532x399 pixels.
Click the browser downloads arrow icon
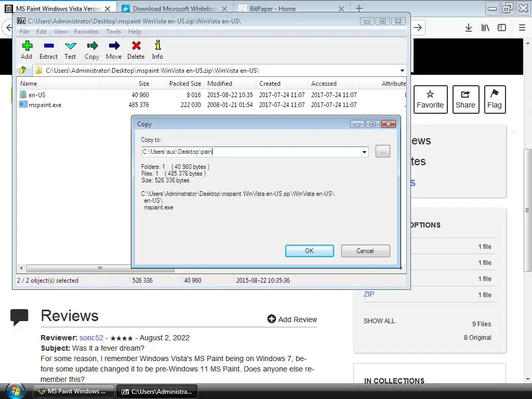[x=468, y=28]
